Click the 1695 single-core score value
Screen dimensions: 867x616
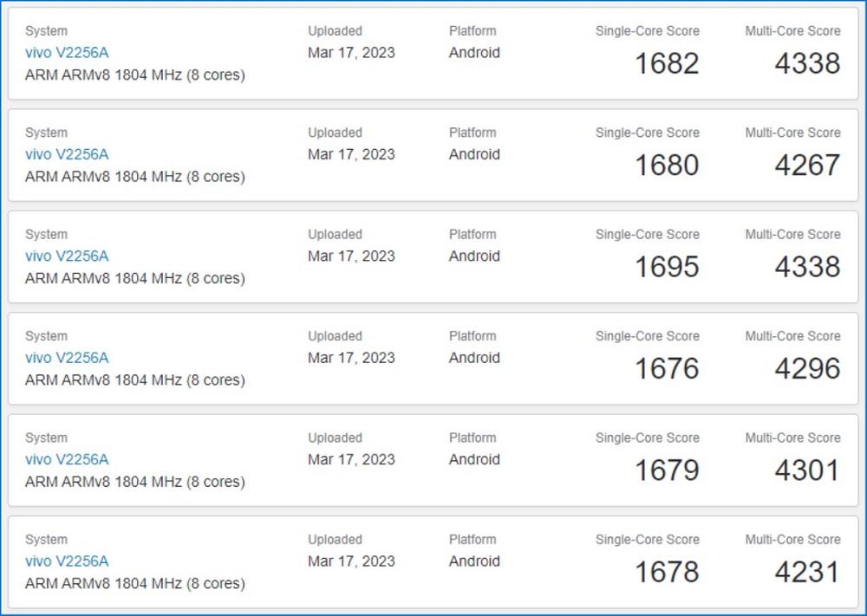[667, 267]
